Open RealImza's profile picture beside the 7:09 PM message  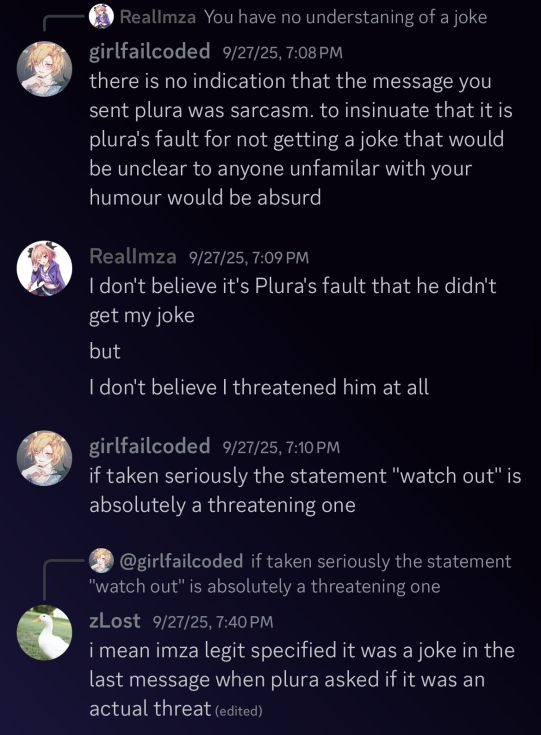pos(45,269)
